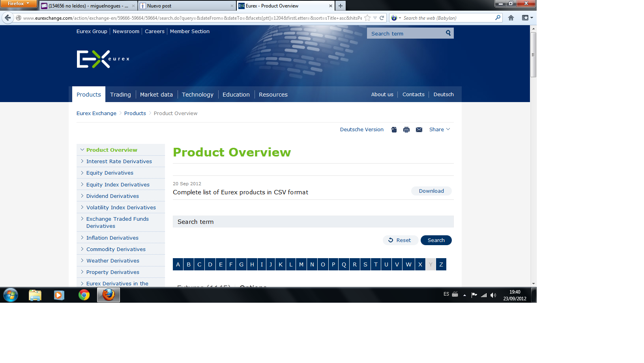Image resolution: width=644 pixels, height=363 pixels.
Task: Open Volatility Index Derivatives in sidebar
Action: [x=121, y=207]
